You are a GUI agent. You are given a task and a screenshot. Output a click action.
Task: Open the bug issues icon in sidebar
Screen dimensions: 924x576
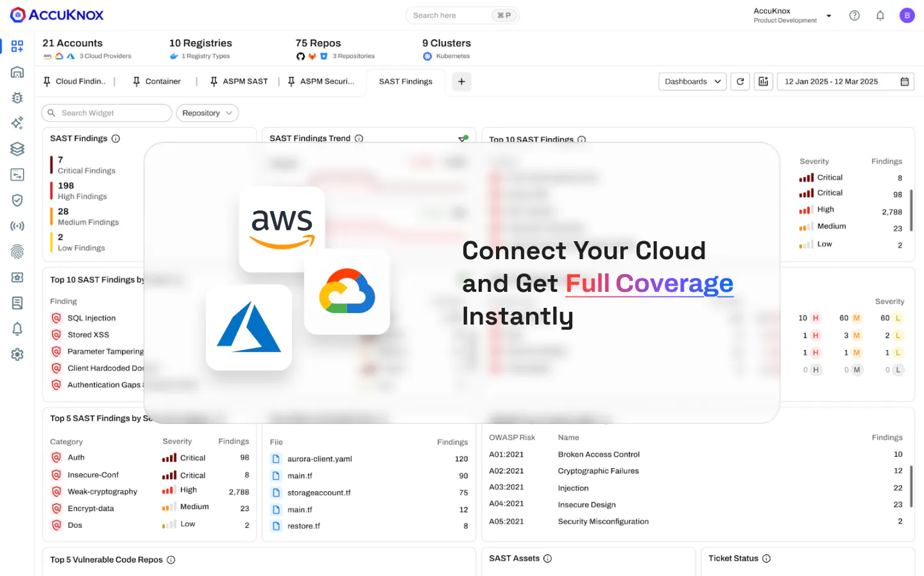coord(17,97)
